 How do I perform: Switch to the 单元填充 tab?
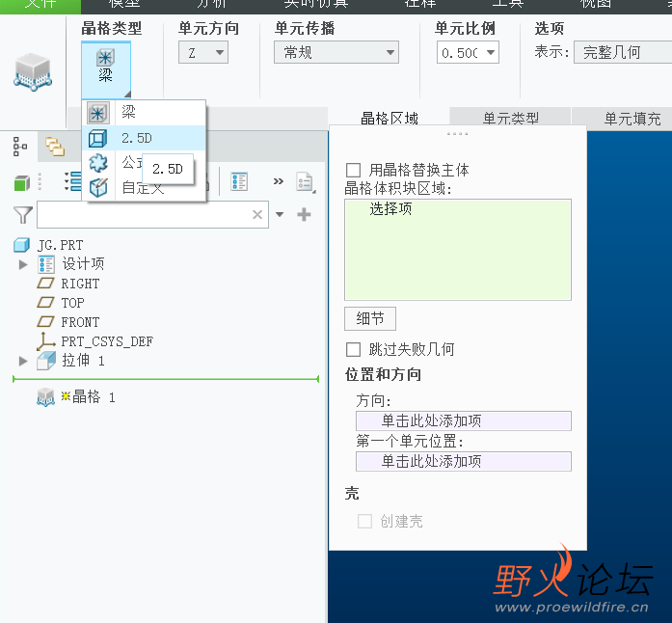coord(632,118)
